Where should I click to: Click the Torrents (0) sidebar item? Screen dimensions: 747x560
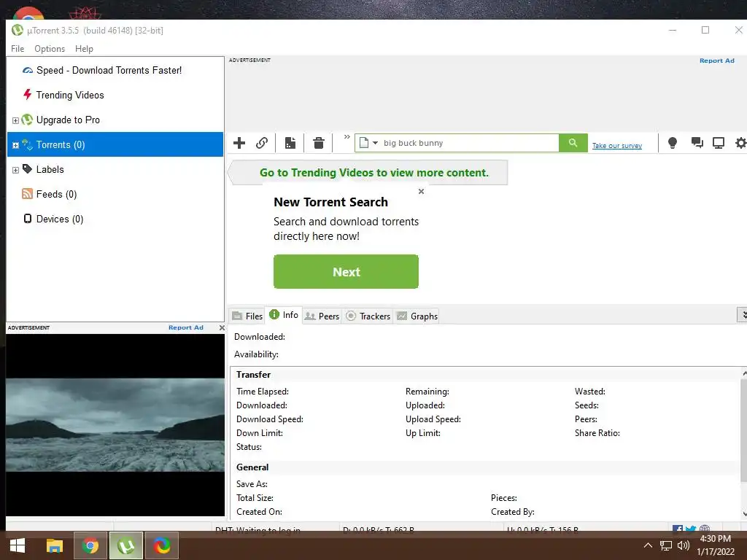pos(115,145)
